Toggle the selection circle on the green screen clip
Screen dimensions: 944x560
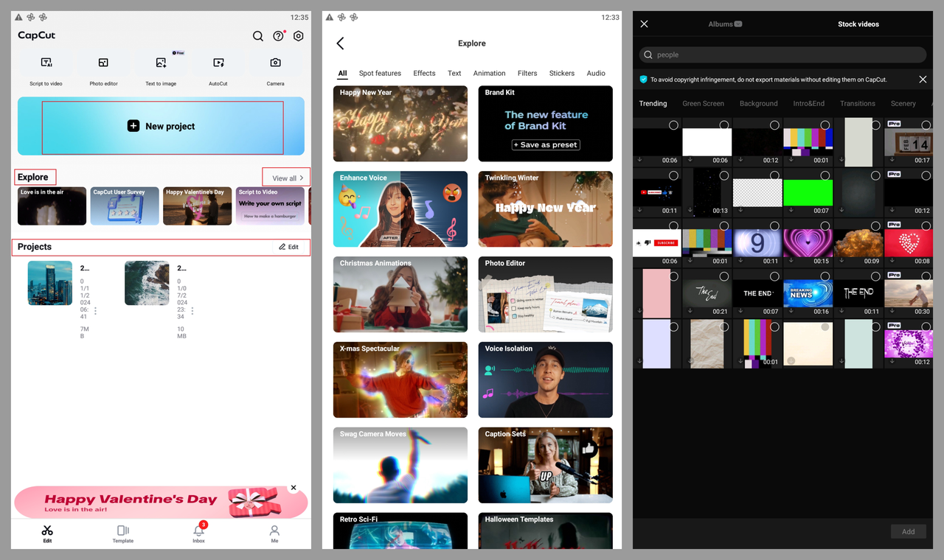pos(825,175)
